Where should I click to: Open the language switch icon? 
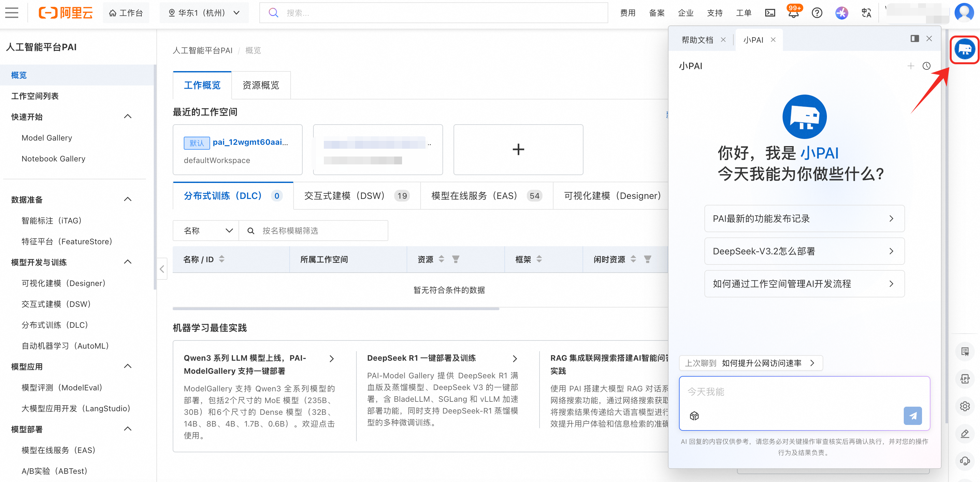(x=866, y=13)
